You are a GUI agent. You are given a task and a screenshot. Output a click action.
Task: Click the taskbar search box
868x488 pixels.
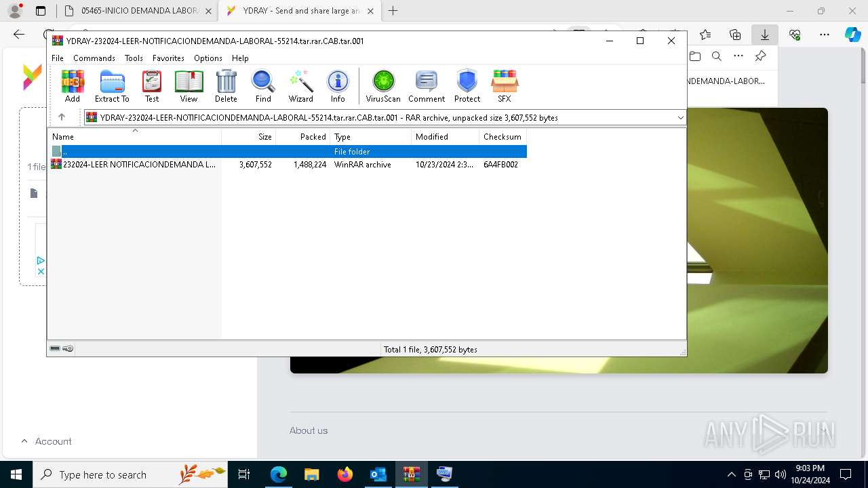tap(131, 474)
